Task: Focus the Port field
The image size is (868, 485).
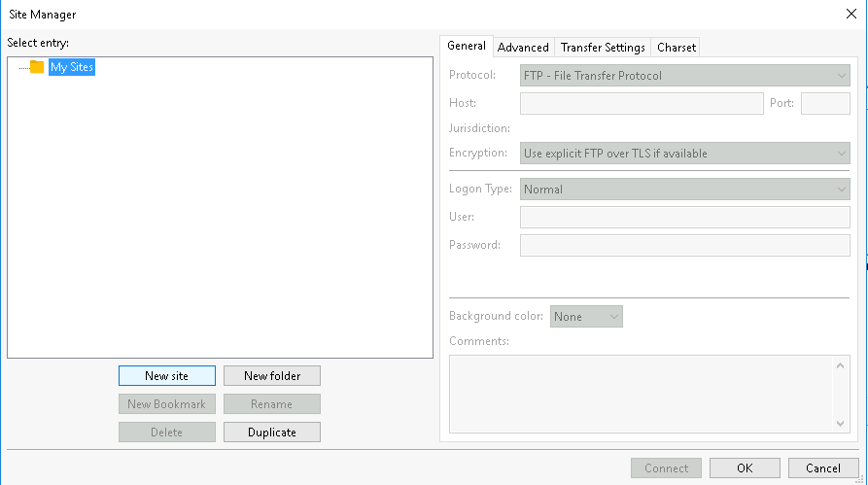Action: [x=825, y=104]
